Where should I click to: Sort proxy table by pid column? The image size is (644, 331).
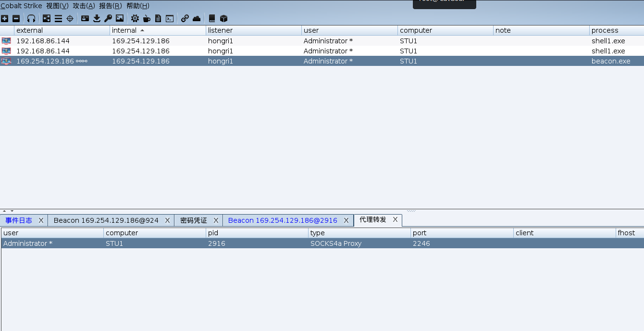(257, 233)
